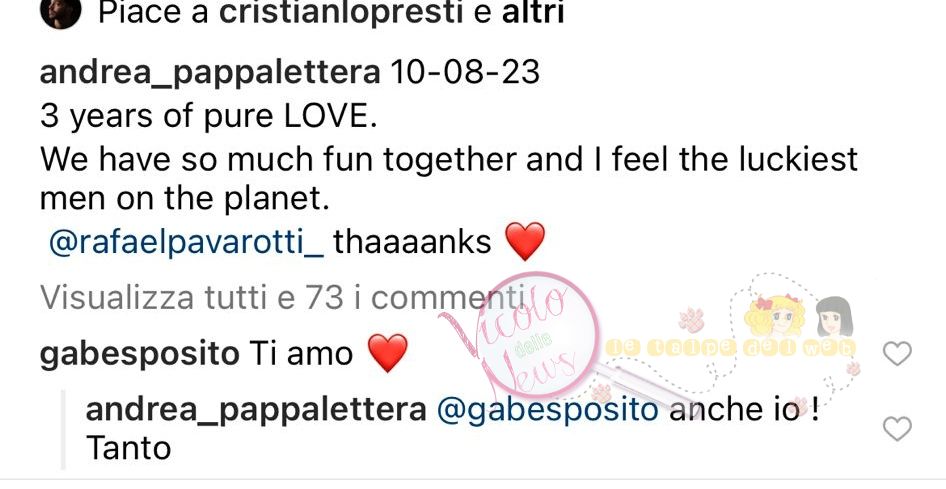This screenshot has width=946, height=489.
Task: Open gabesposito's profile from comment username
Action: (x=139, y=355)
